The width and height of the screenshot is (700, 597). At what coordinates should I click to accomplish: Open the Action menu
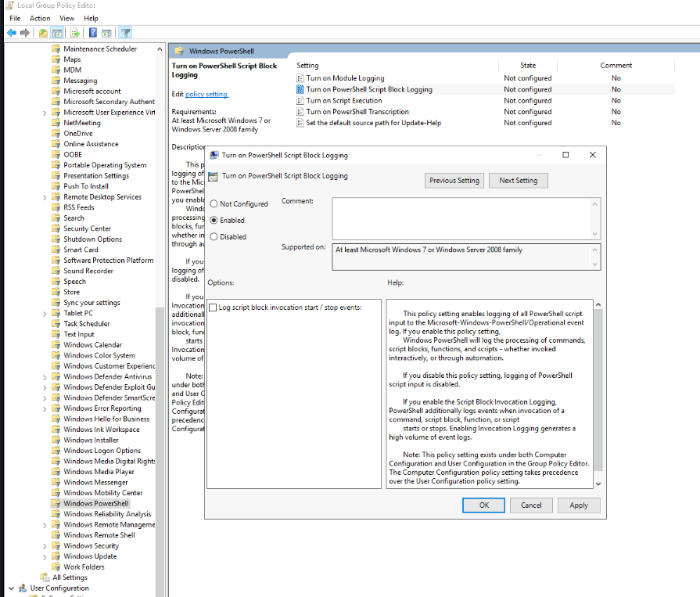(40, 18)
